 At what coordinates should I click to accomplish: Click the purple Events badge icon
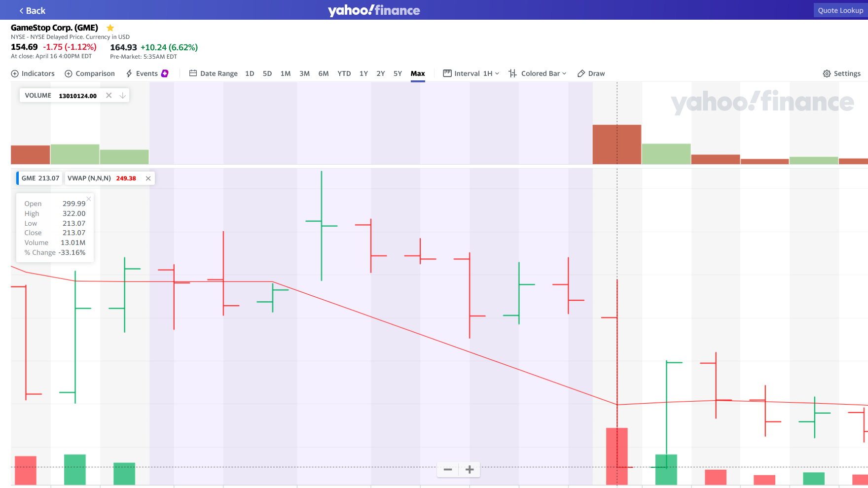(165, 73)
